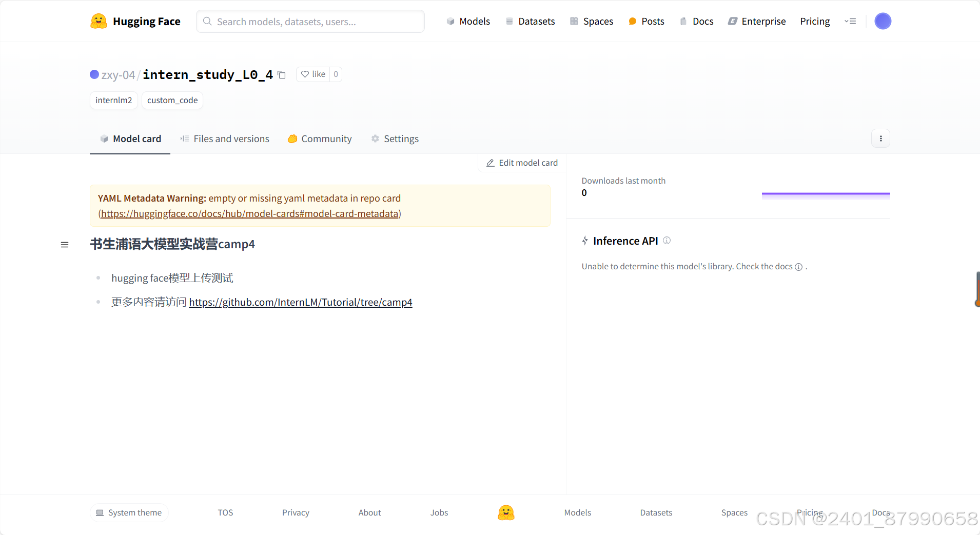Click the heart like icon

point(305,74)
